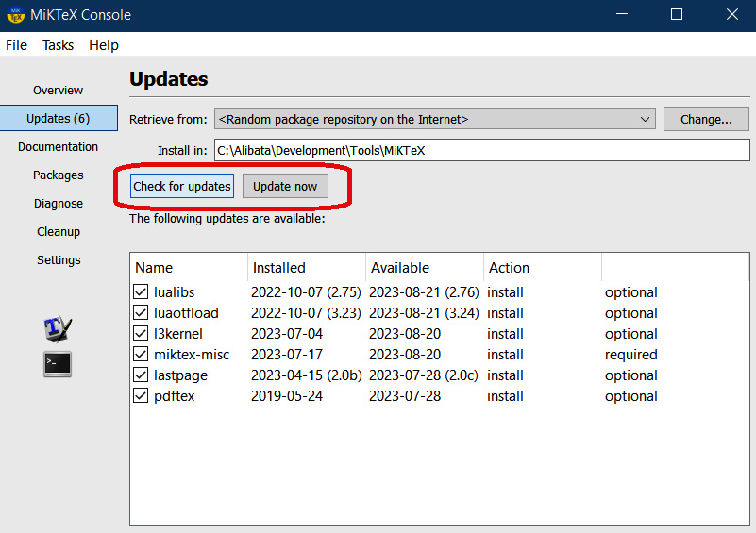Minimize the MiKTeX Console window
Viewport: 756px width, 533px height.
tap(622, 14)
